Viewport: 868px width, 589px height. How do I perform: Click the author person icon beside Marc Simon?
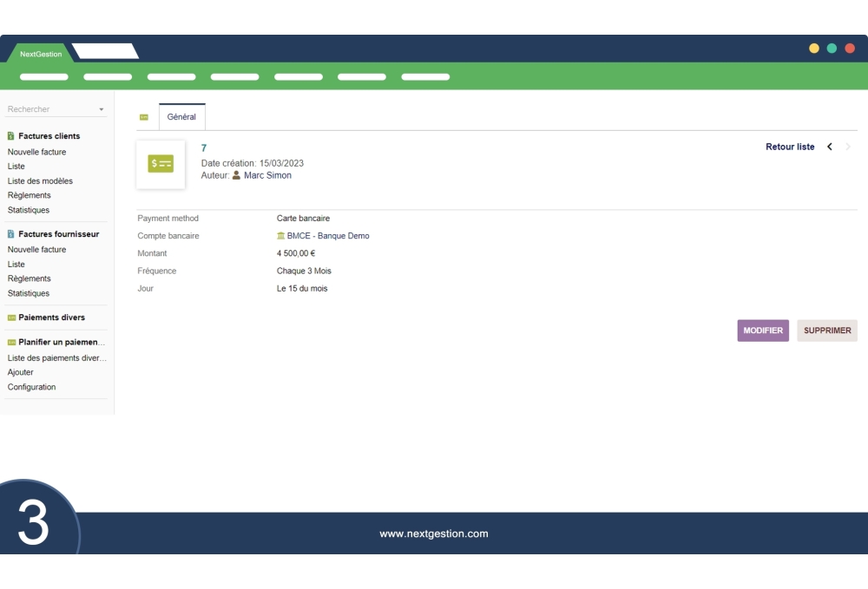(236, 174)
